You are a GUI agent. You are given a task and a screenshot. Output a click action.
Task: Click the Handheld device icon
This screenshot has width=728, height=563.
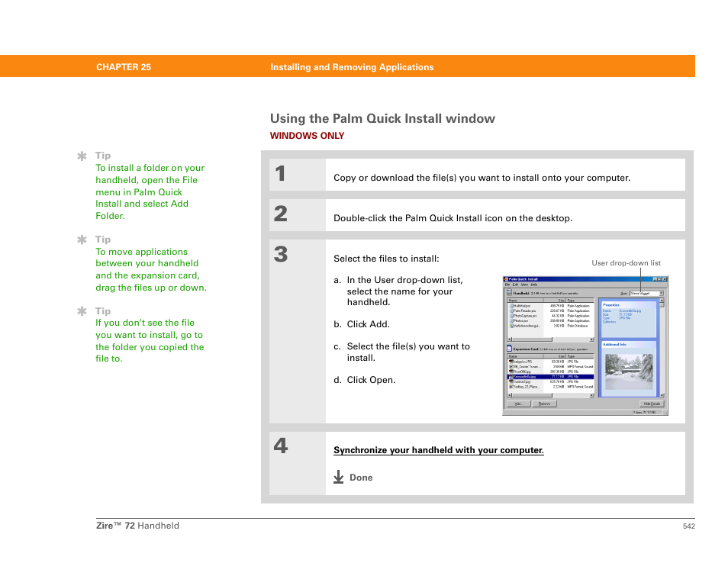coord(509,292)
